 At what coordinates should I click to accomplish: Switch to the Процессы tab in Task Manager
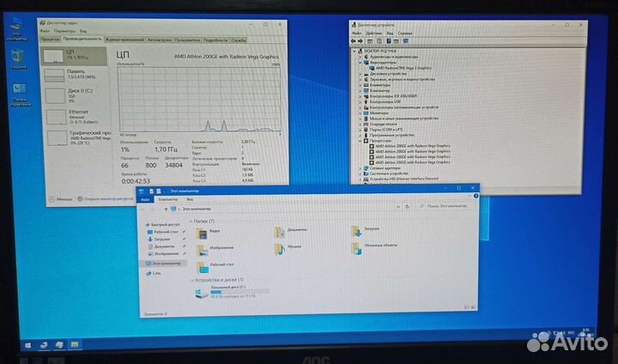coord(50,39)
